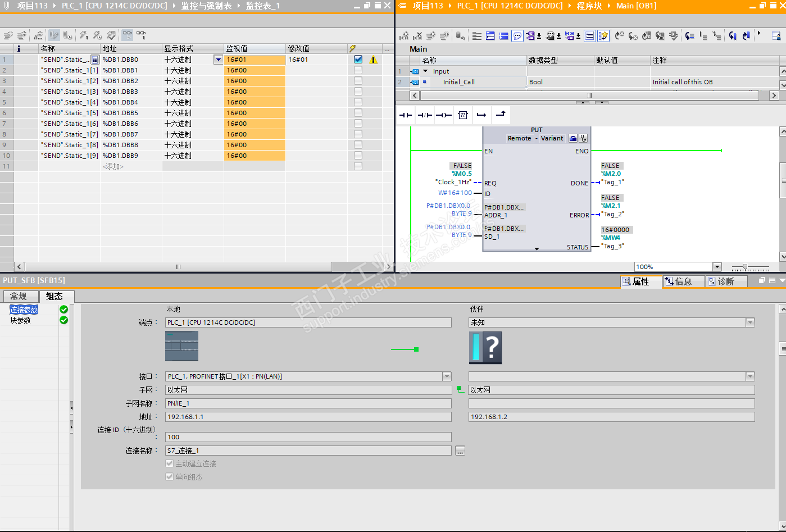Click the browse button beside S7_连接_1
The height and width of the screenshot is (532, 786).
460,451
